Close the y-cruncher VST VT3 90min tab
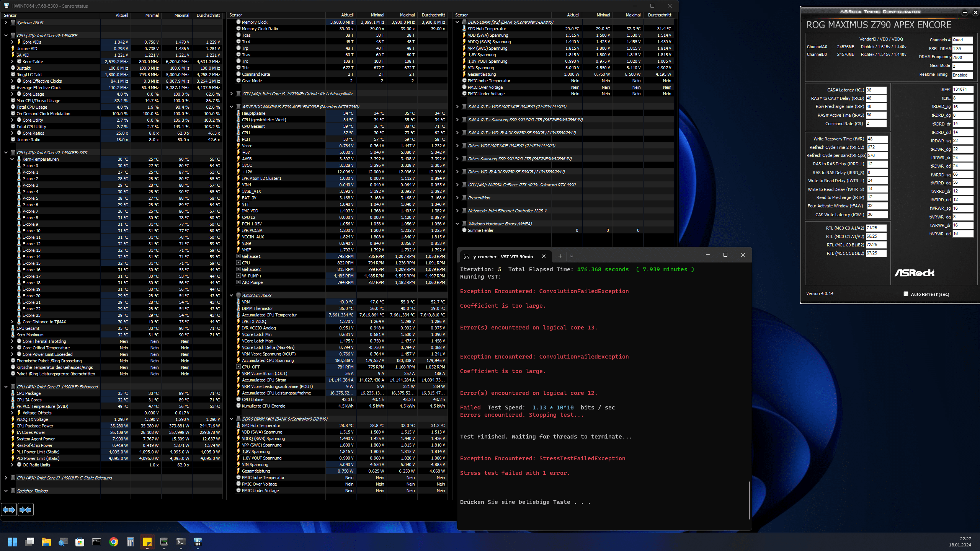The height and width of the screenshot is (551, 980). coord(544,256)
